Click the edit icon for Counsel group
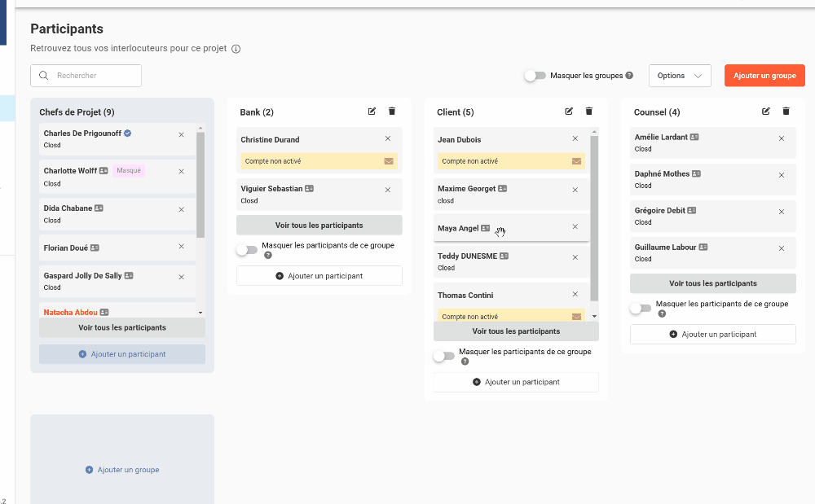Viewport: 815px width, 504px height. point(766,112)
